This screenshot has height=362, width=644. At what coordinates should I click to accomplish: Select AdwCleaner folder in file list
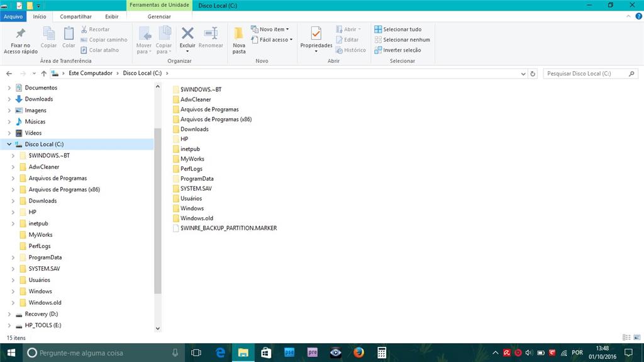click(192, 99)
